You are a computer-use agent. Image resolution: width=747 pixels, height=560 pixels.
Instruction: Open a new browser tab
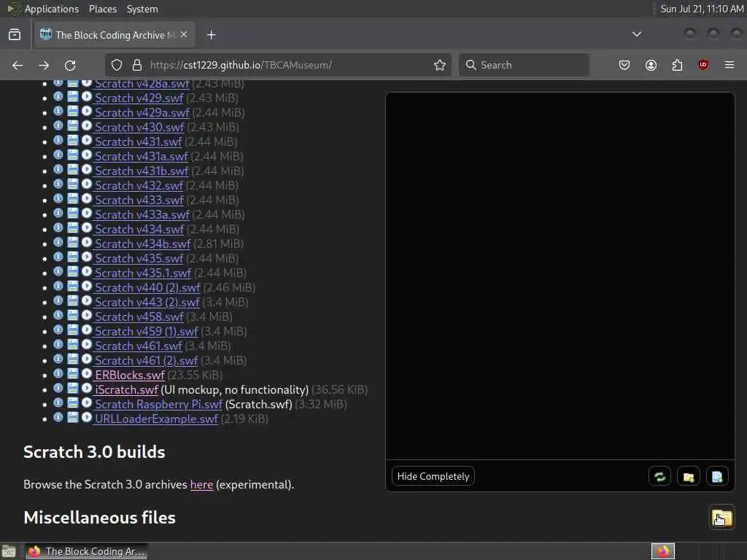(211, 35)
